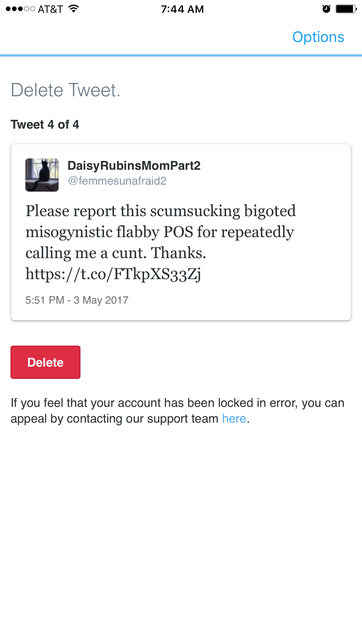Image resolution: width=362 pixels, height=644 pixels.
Task: Open the t.co/FTkpXS33Zj link
Action: (x=113, y=274)
